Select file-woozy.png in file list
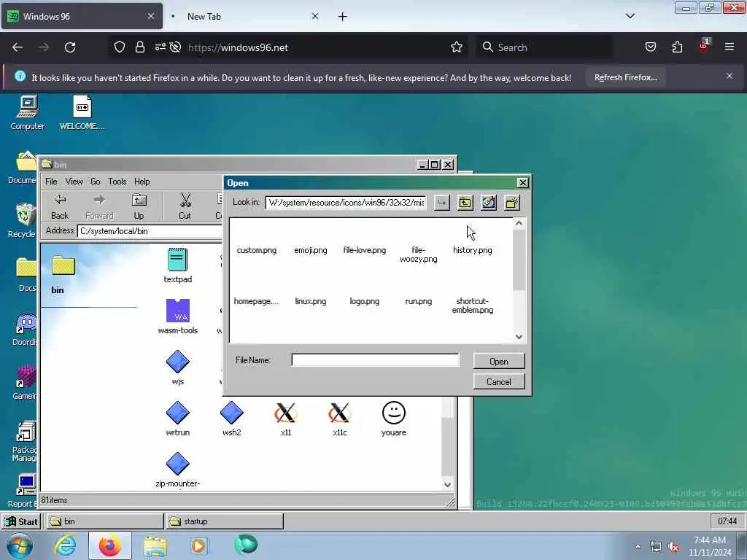The height and width of the screenshot is (560, 747). [418, 254]
